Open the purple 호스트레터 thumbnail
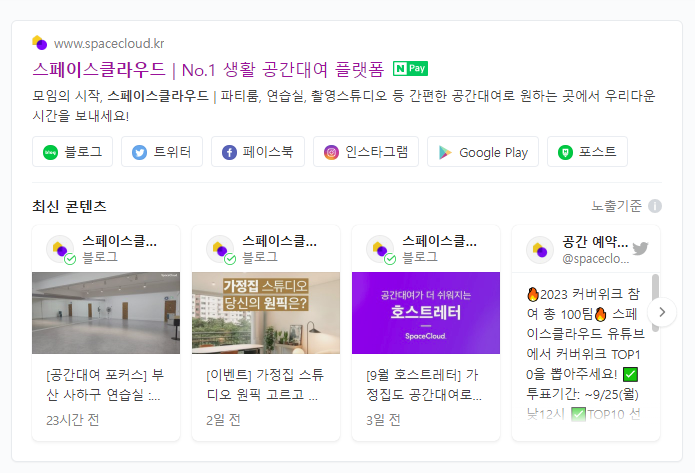This screenshot has height=473, width=695. tap(426, 313)
